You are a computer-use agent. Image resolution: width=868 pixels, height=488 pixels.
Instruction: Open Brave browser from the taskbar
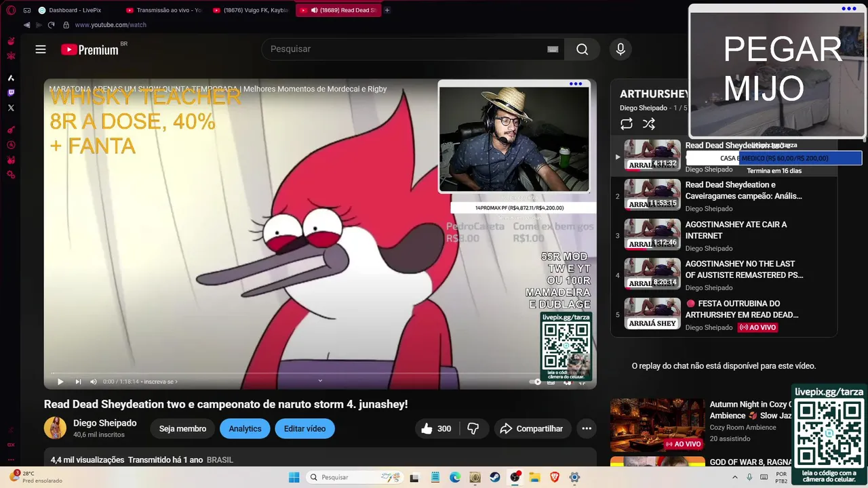point(555,477)
